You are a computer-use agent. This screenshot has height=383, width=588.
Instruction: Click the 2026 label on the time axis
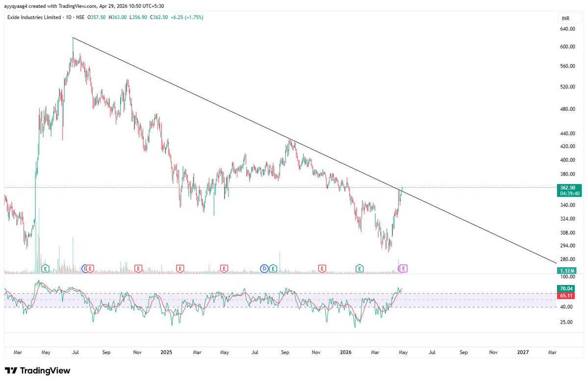tap(345, 352)
